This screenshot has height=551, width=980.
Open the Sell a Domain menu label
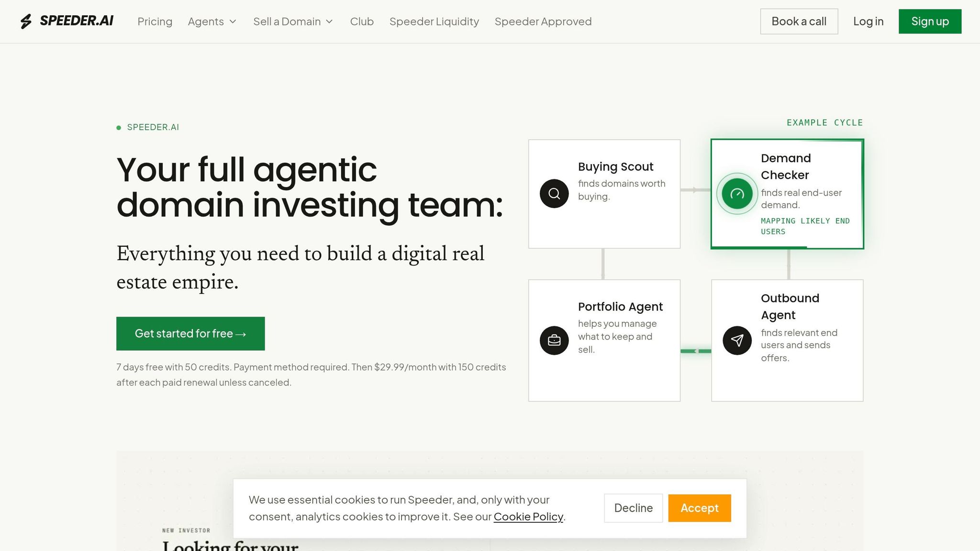coord(287,22)
